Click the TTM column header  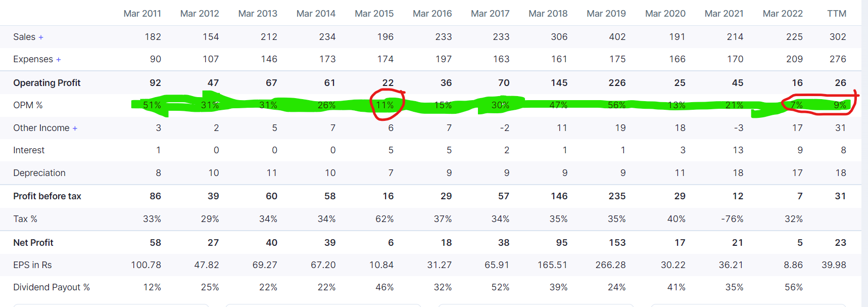click(836, 14)
